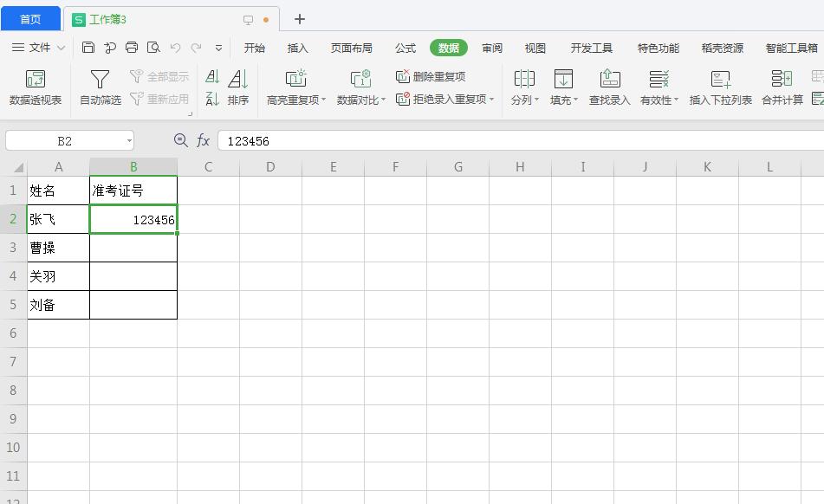Click the Name Box showing B2
This screenshot has width=824, height=504.
tap(64, 140)
